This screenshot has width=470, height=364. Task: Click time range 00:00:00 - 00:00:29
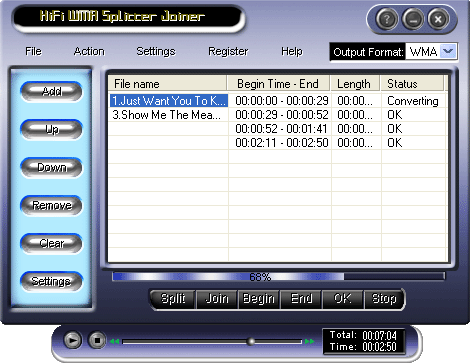click(282, 101)
